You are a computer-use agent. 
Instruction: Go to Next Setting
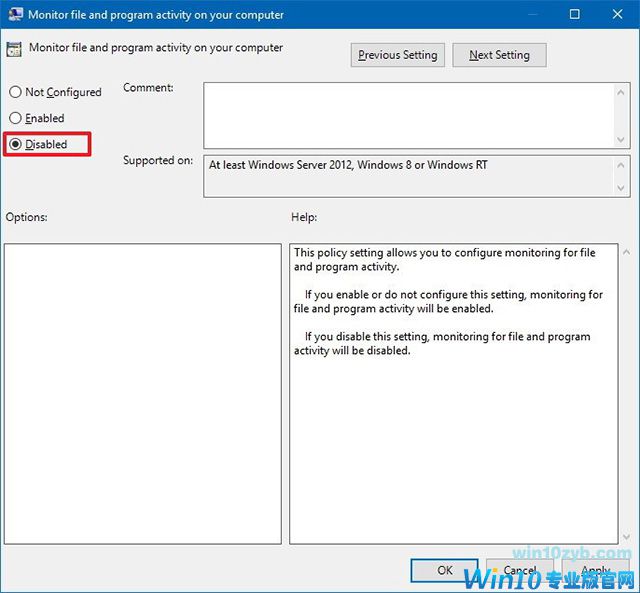point(499,55)
